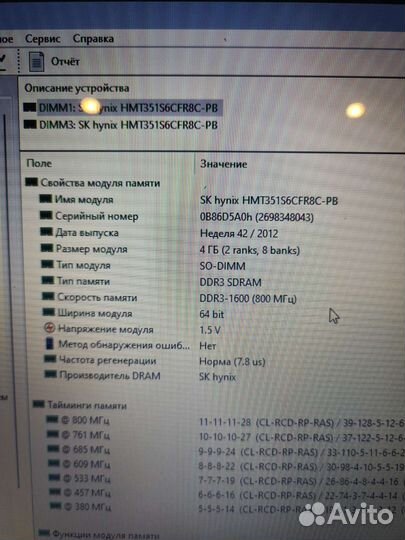
Task: Click value Норма (7.8 us)
Action: coord(232,362)
